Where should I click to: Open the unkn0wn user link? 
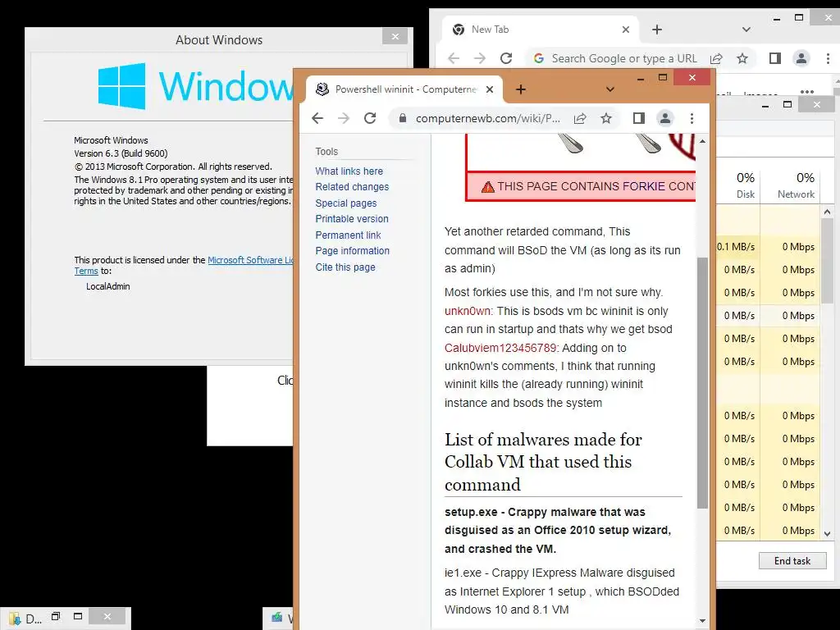click(467, 311)
